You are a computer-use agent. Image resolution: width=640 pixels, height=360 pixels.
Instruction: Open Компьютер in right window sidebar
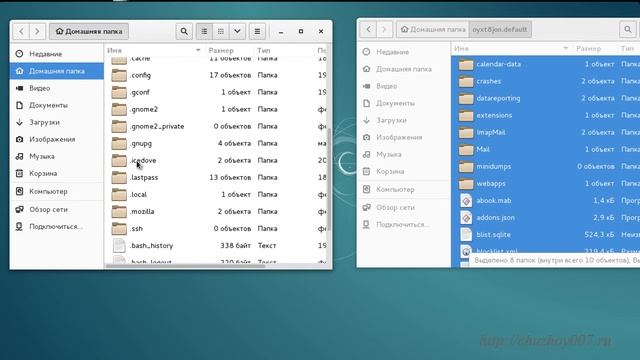click(x=404, y=189)
